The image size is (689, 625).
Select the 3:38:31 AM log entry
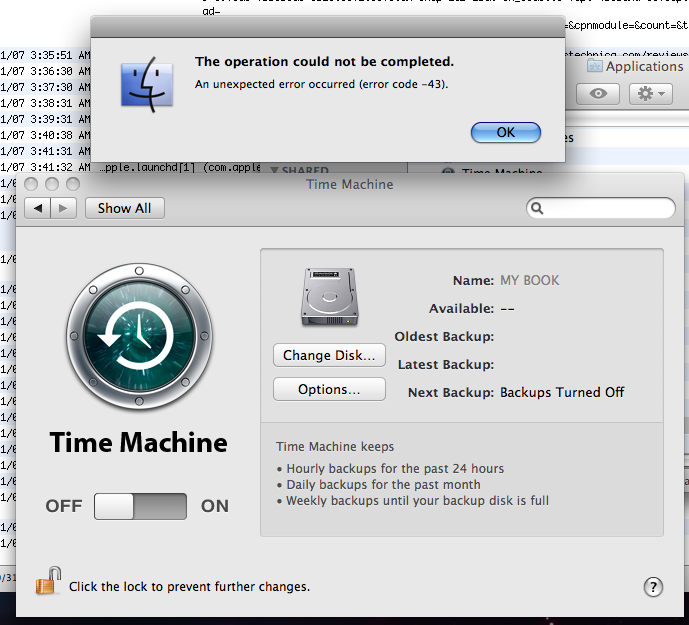pos(45,103)
